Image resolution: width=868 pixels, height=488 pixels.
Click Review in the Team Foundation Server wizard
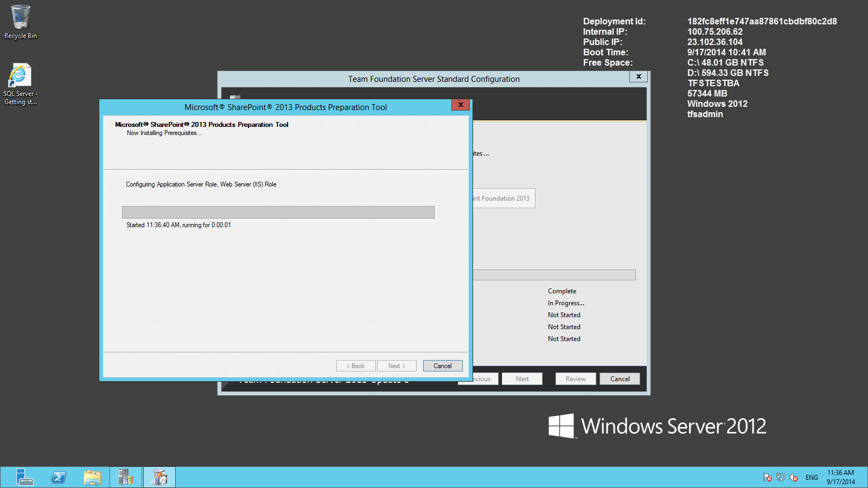coord(575,378)
